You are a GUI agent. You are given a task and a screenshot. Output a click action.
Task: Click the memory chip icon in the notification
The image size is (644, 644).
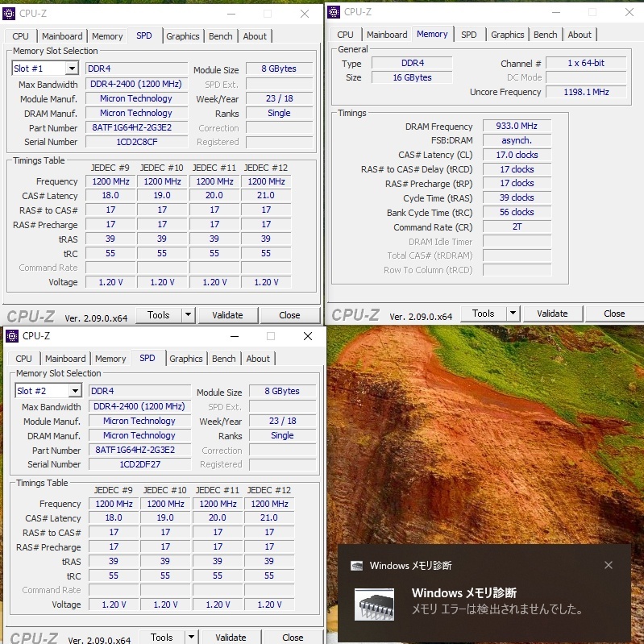[x=375, y=605]
